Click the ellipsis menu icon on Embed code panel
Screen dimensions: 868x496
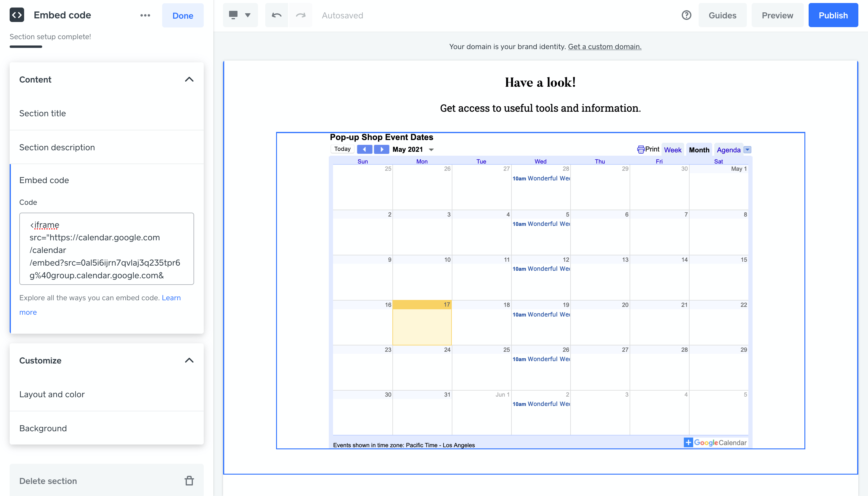point(145,15)
